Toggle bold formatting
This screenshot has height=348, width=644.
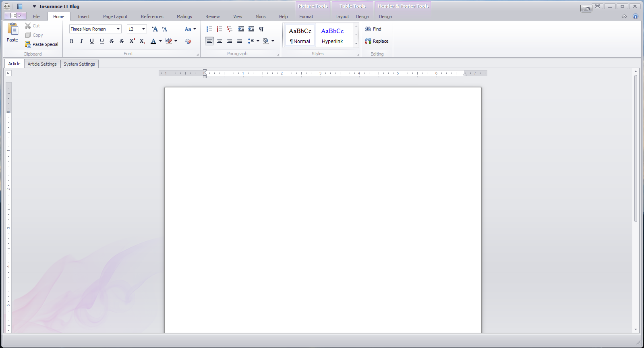tap(72, 41)
